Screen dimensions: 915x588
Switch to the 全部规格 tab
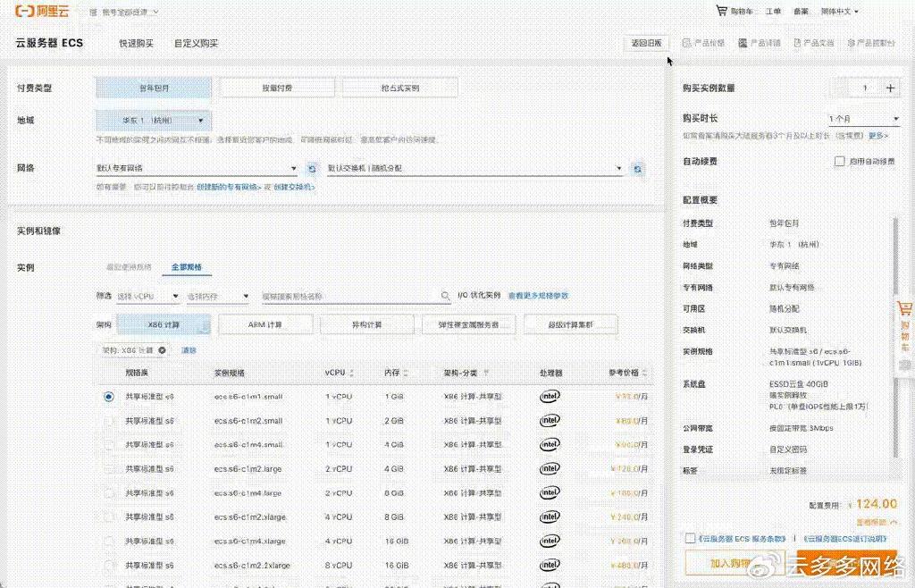187,266
